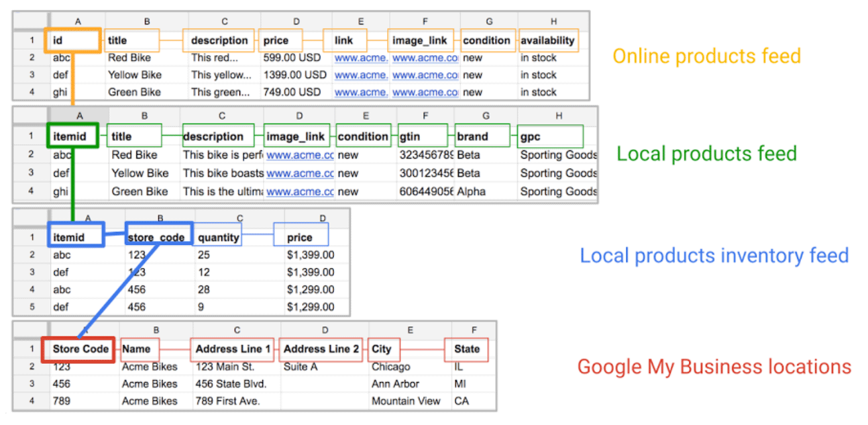868x425 pixels.
Task: Click the 'brand' header cell
Action: [482, 136]
